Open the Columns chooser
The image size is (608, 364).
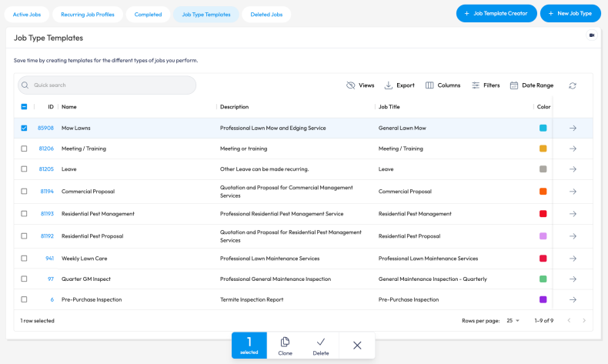(x=443, y=85)
